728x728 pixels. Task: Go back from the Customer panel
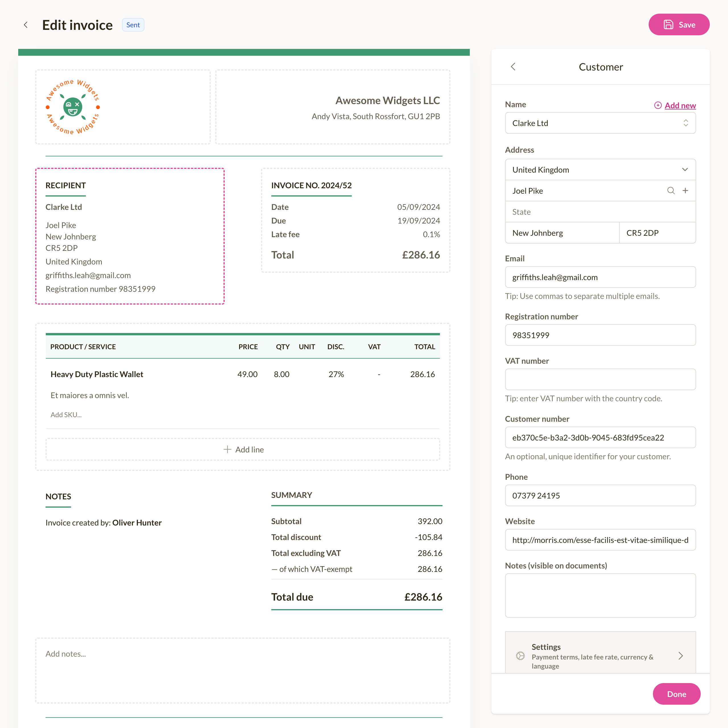tap(513, 67)
